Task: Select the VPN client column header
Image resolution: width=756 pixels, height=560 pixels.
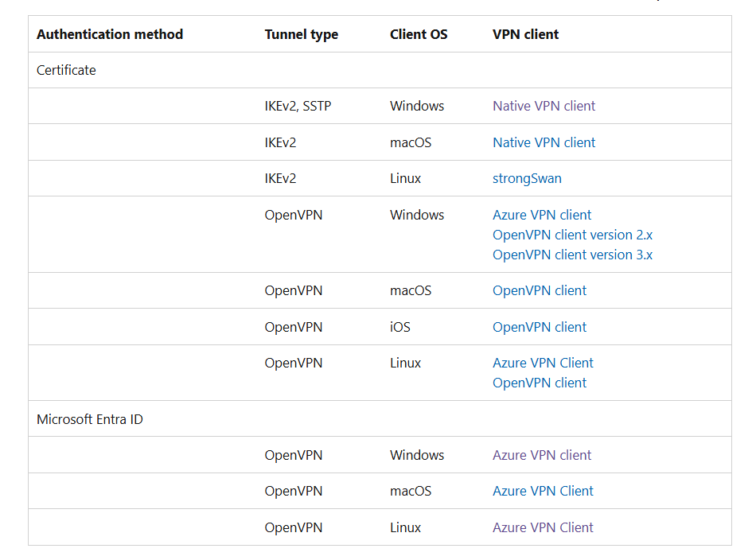Action: 525,34
